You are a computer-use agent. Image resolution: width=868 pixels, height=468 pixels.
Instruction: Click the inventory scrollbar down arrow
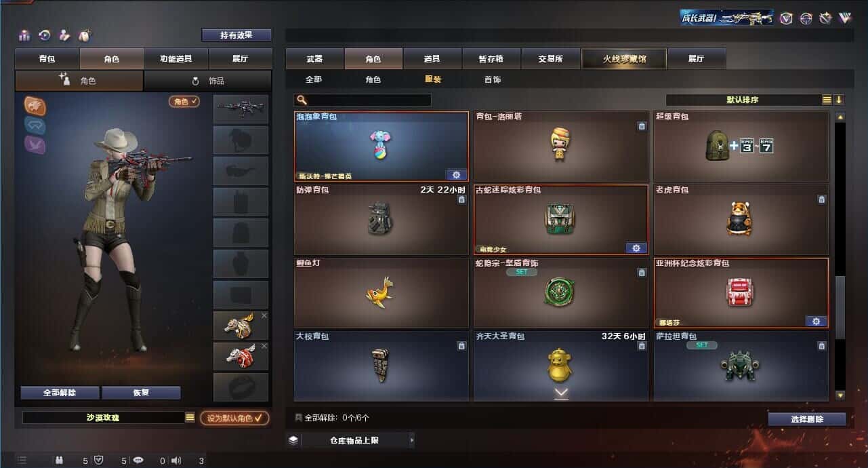click(840, 395)
